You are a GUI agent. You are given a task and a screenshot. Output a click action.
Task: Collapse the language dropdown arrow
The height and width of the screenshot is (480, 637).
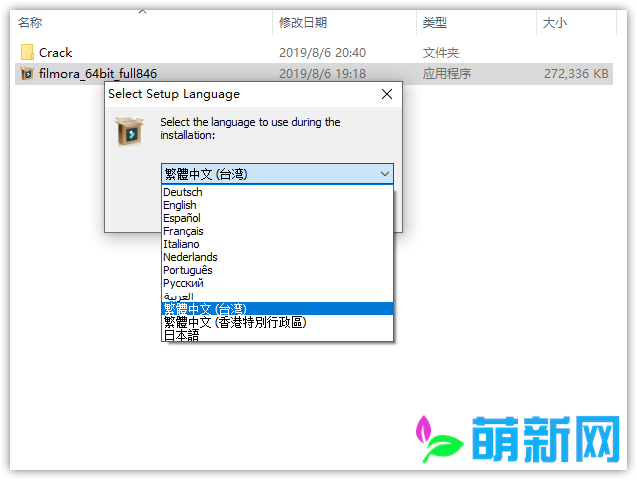click(384, 174)
